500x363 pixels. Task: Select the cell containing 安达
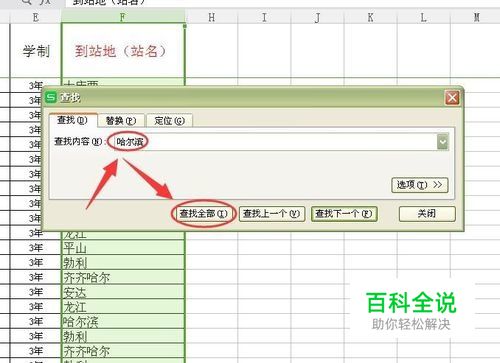coord(123,292)
